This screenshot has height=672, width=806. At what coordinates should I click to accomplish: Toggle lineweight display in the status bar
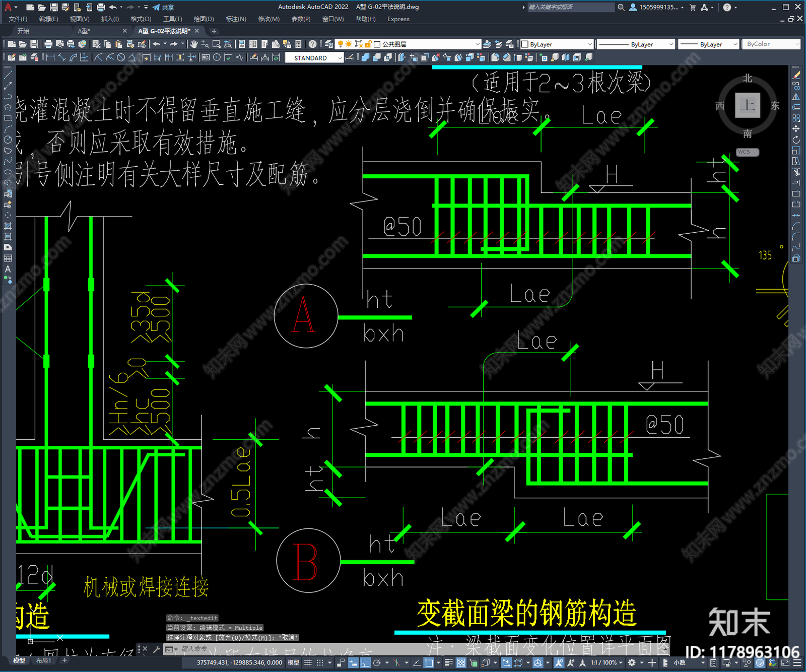448,662
